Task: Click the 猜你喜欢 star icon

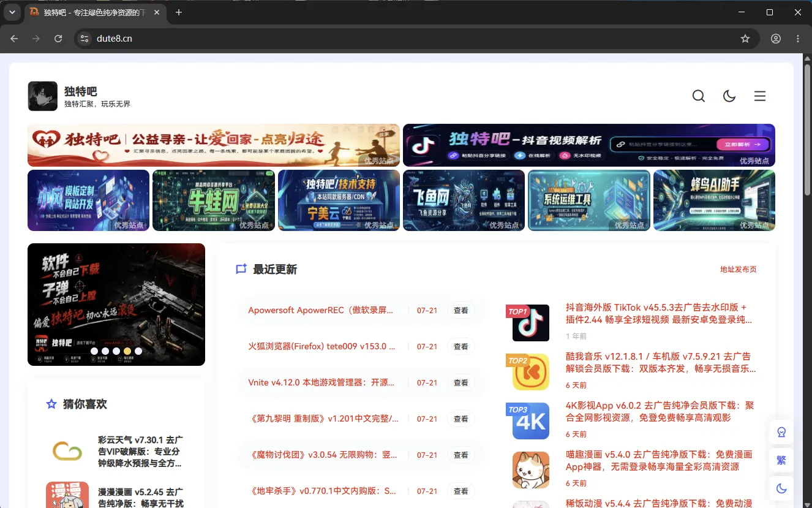Action: pyautogui.click(x=51, y=404)
